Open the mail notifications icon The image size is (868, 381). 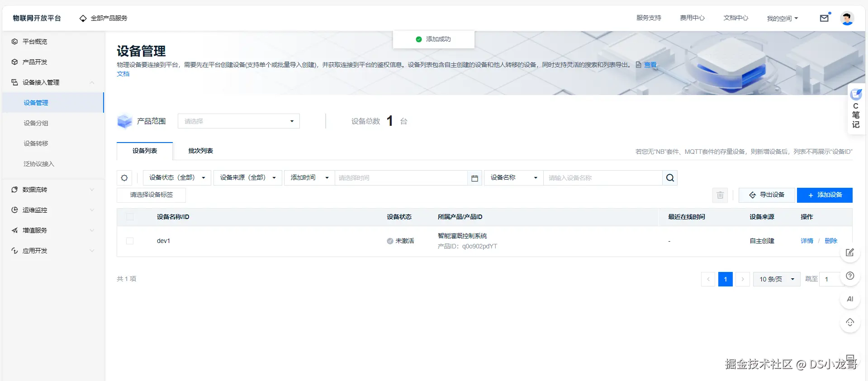(824, 18)
